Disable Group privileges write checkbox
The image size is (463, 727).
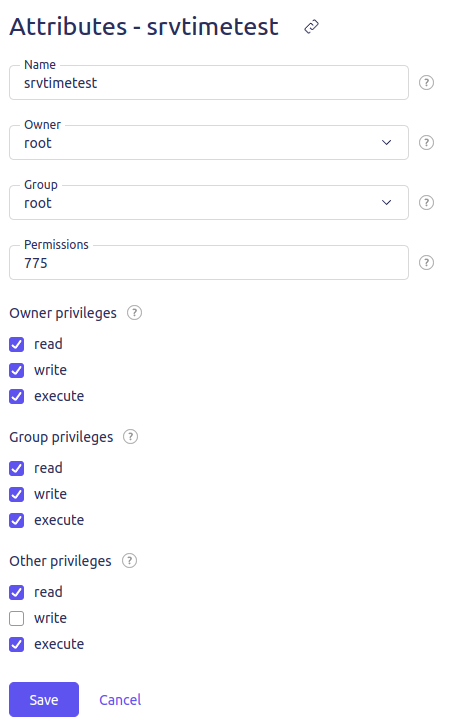pos(17,494)
